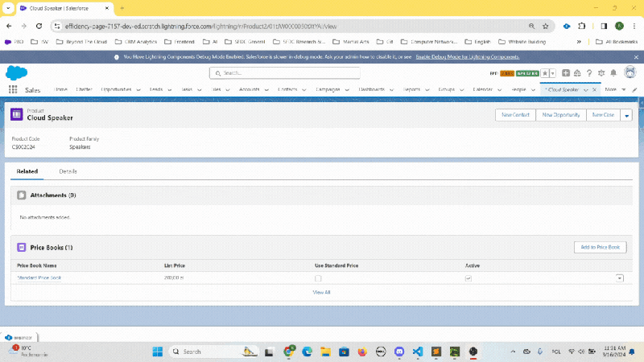This screenshot has height=362, width=644.
Task: Click the Price Books section icon
Action: click(x=22, y=248)
